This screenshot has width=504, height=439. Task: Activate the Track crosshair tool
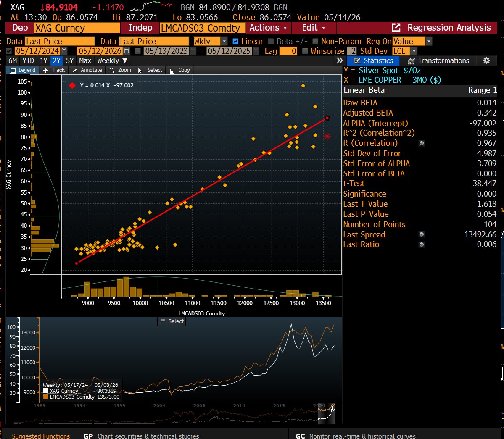(x=46, y=70)
